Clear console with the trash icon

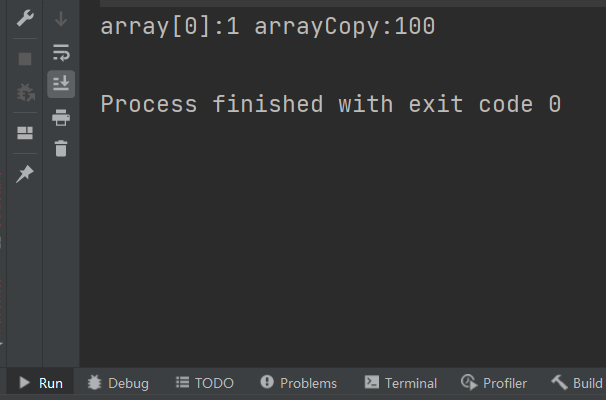(x=61, y=148)
